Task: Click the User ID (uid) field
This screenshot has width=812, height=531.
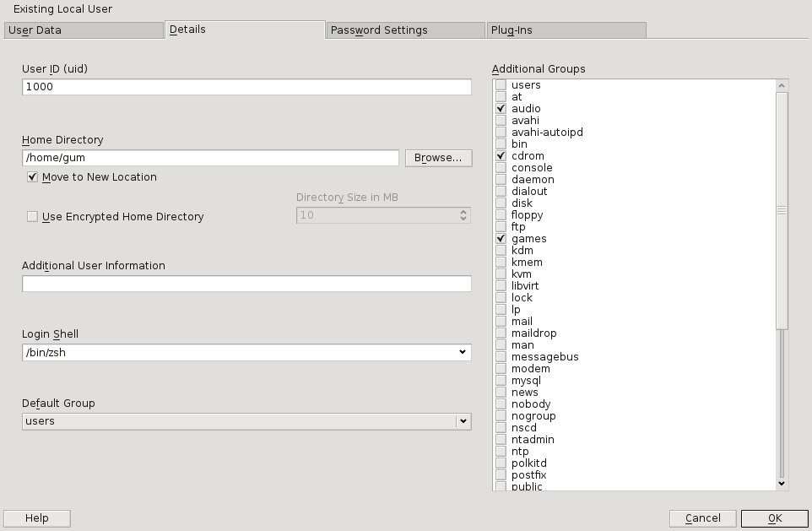Action: (246, 87)
